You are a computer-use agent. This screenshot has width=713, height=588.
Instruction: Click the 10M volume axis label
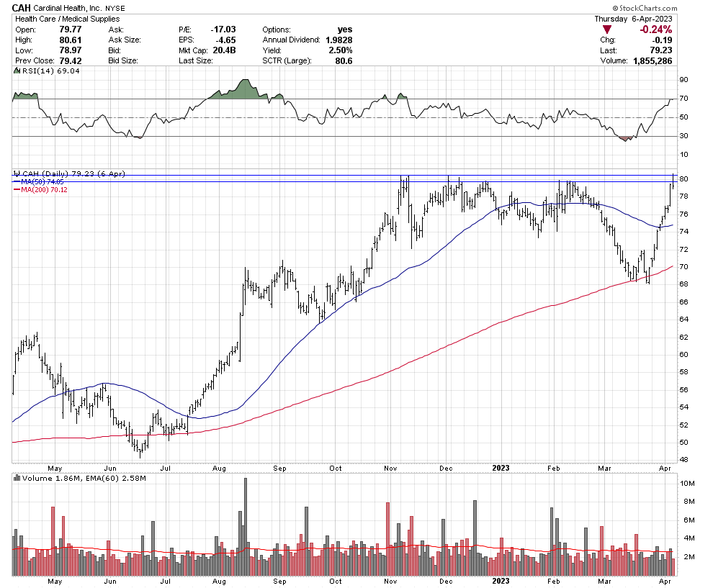[687, 483]
